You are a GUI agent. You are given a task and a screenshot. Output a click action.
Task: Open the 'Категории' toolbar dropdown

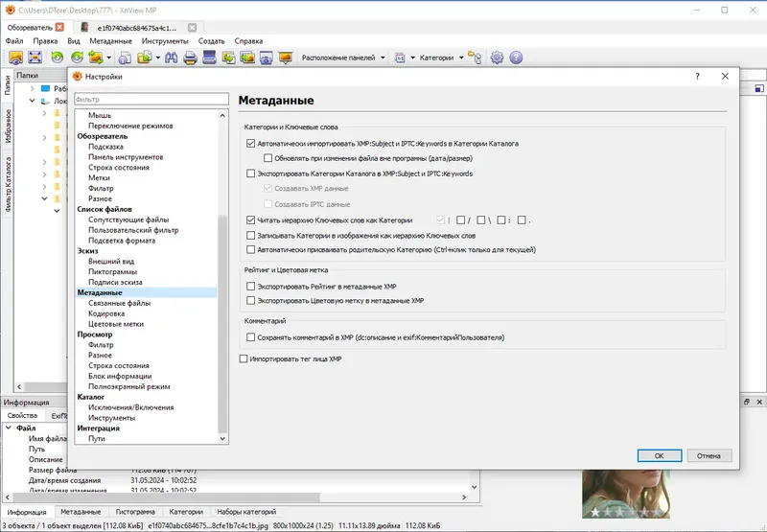coord(441,58)
